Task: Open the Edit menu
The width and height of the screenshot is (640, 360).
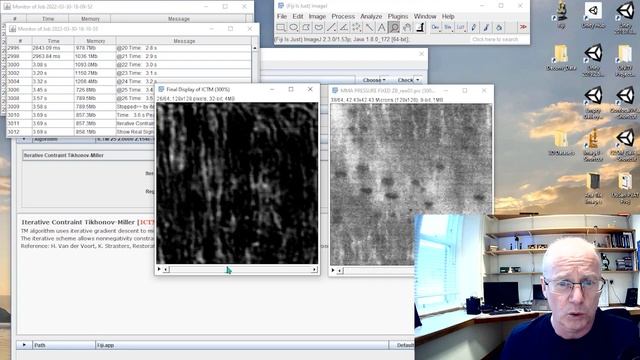Action: pyautogui.click(x=298, y=16)
